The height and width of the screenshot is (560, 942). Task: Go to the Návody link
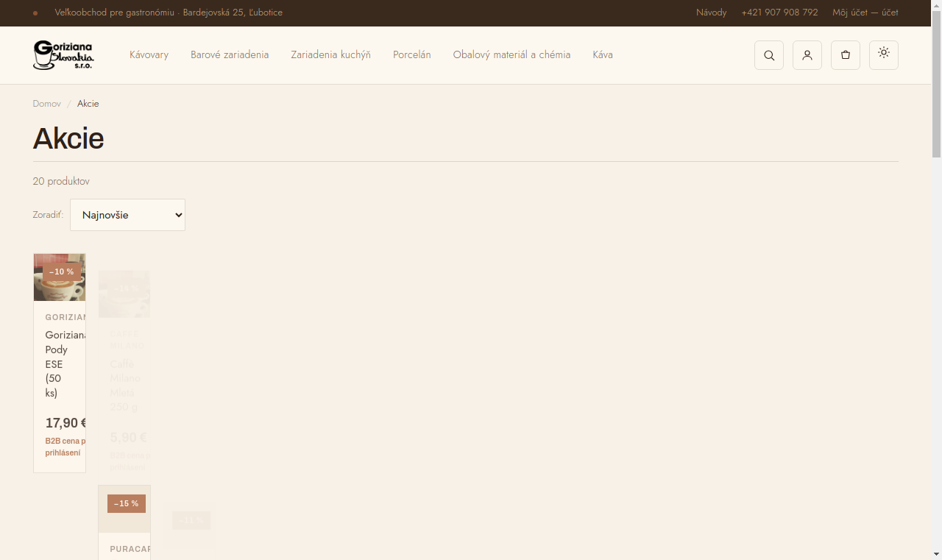point(711,13)
